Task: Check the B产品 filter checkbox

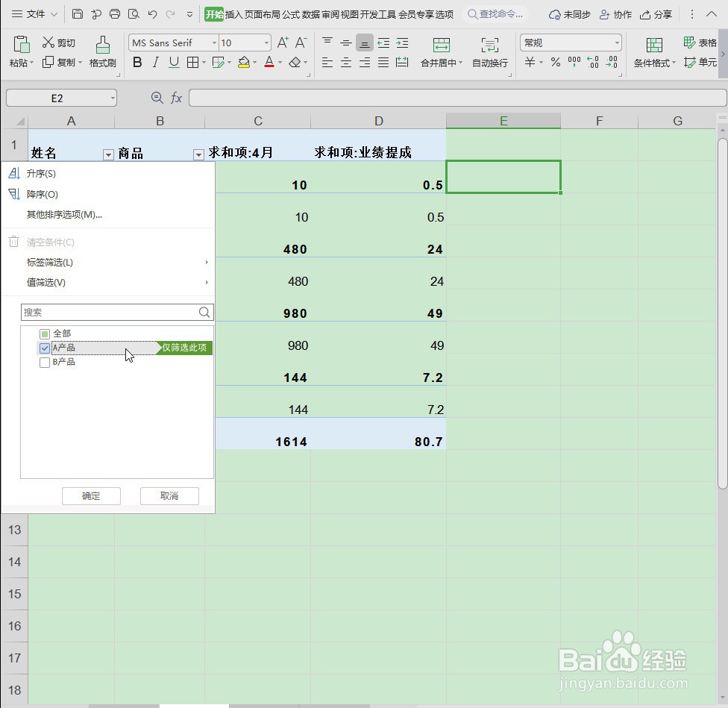Action: pyautogui.click(x=44, y=362)
